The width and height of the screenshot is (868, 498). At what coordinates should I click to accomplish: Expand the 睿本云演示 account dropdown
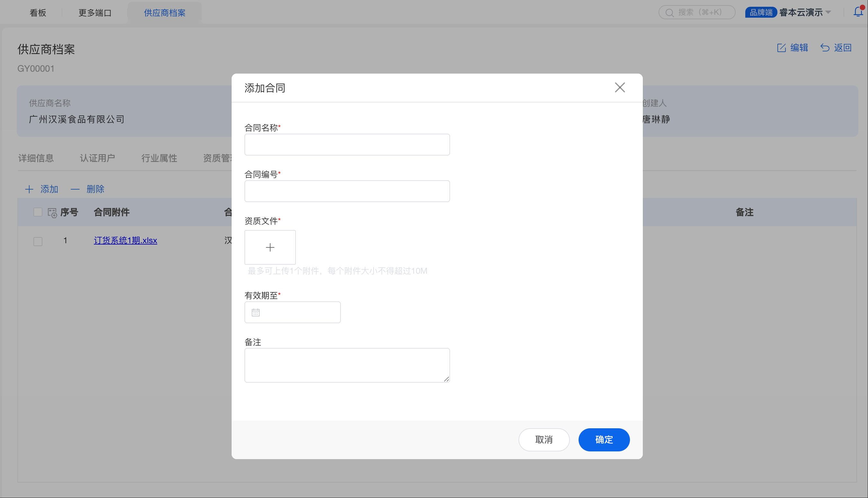[x=828, y=12]
